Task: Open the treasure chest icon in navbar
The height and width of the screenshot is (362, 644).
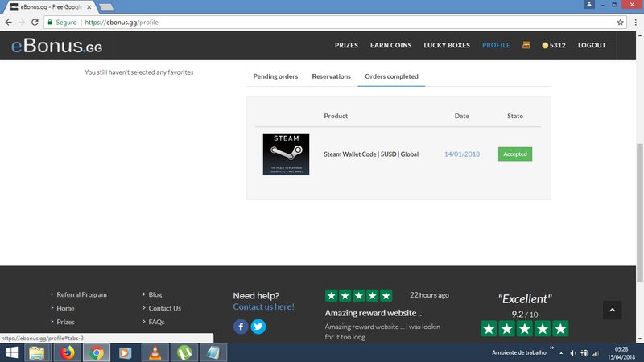Action: (x=526, y=45)
